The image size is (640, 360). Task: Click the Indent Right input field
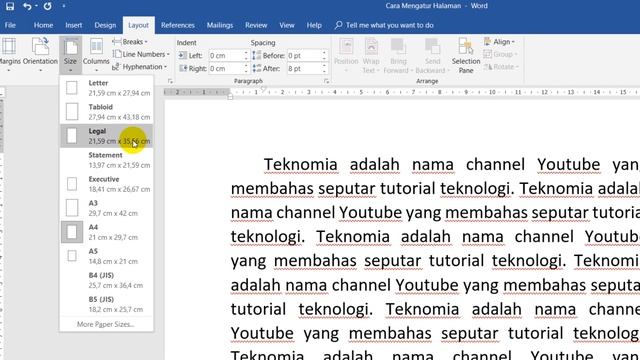(x=226, y=69)
